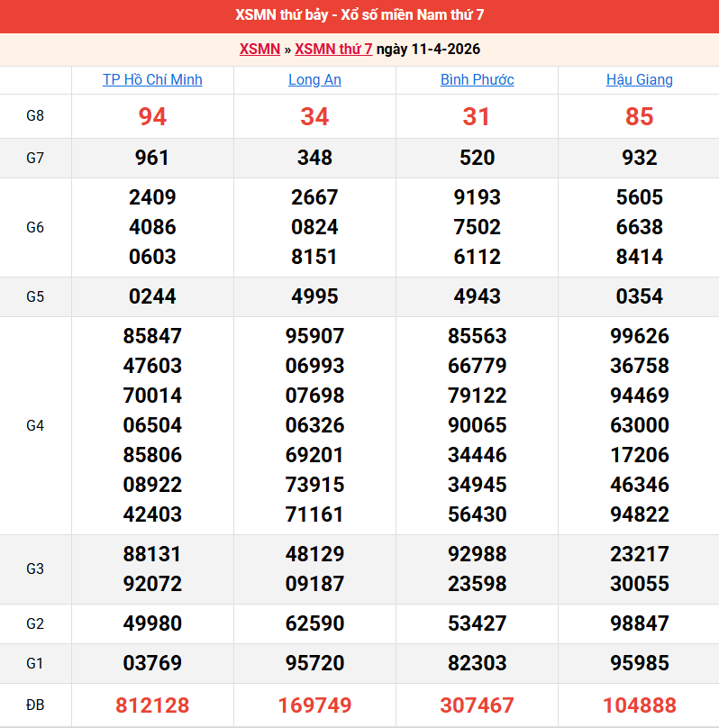Click the G2 number 49980
719x728 pixels.
[152, 623]
